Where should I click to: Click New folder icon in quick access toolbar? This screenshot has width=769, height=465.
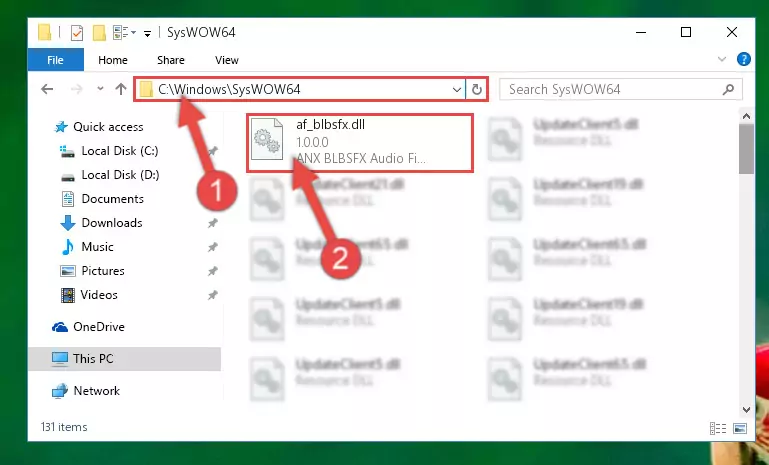[99, 33]
